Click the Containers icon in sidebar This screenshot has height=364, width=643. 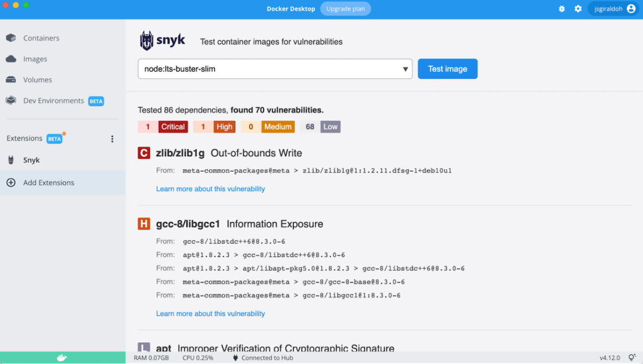[11, 38]
